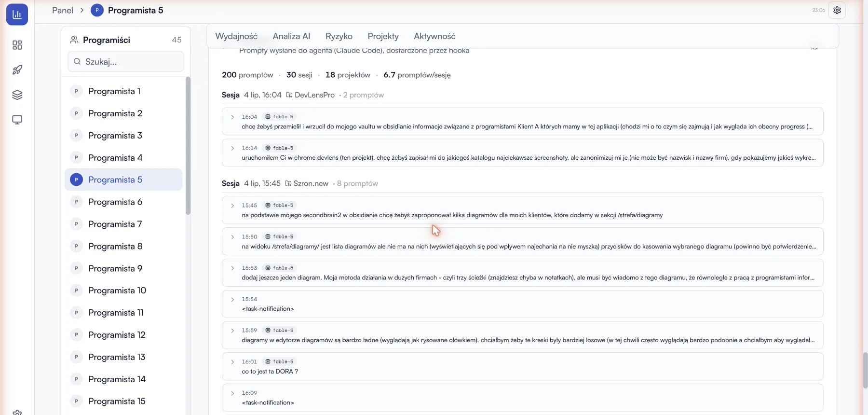
Task: Switch to the Wydajność tab
Action: click(x=236, y=36)
